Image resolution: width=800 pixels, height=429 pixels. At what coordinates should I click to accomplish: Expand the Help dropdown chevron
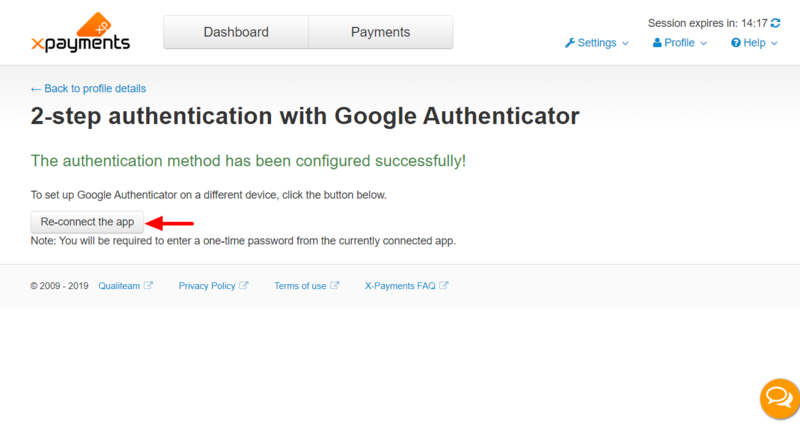click(774, 43)
